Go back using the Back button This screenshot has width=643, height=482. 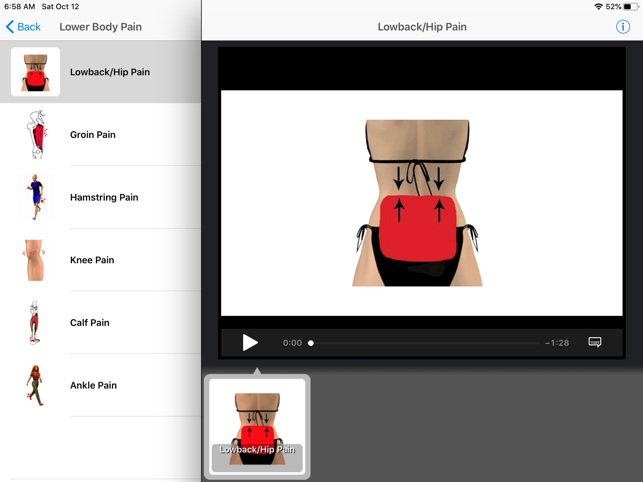pyautogui.click(x=23, y=27)
